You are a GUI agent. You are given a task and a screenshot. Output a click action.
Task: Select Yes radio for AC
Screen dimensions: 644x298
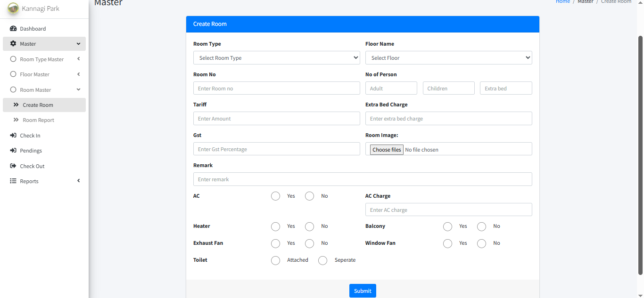coord(276,196)
